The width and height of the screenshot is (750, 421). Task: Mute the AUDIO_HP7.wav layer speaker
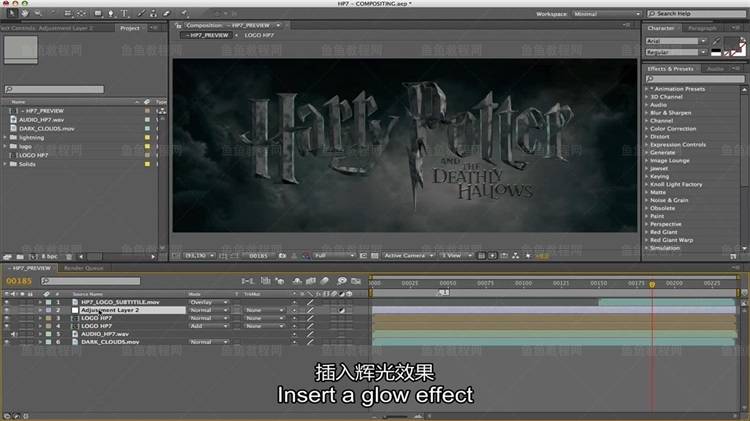[x=13, y=334]
